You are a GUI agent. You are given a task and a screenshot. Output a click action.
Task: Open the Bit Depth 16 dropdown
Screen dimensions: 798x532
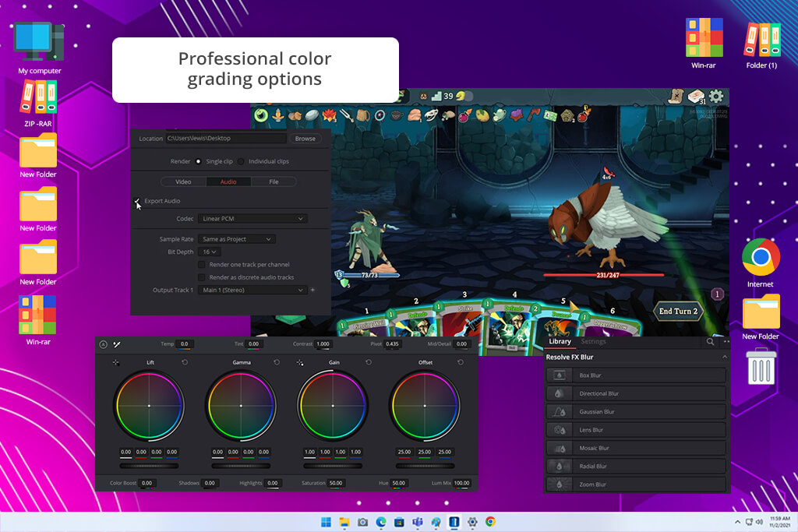[x=209, y=252]
